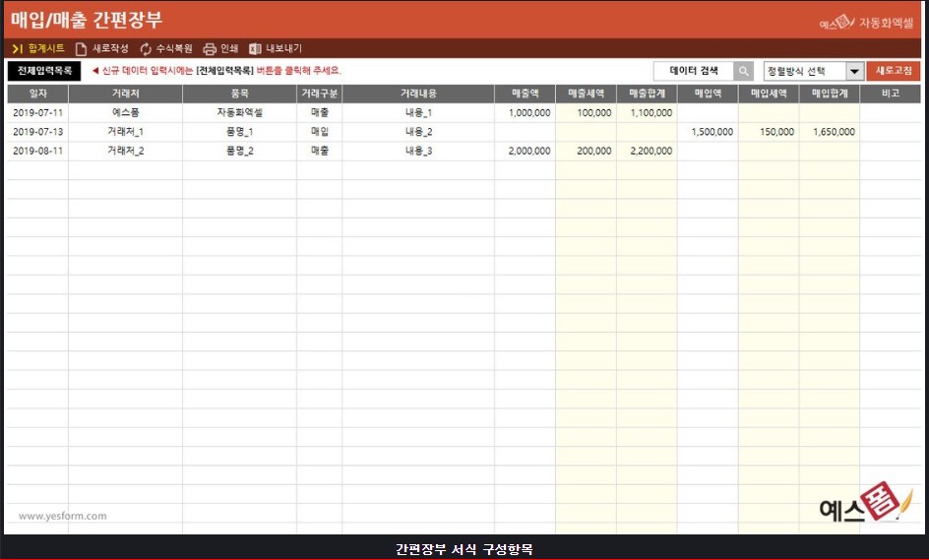This screenshot has width=929, height=560.
Task: Click the 매입 transaction type cell
Action: [319, 132]
